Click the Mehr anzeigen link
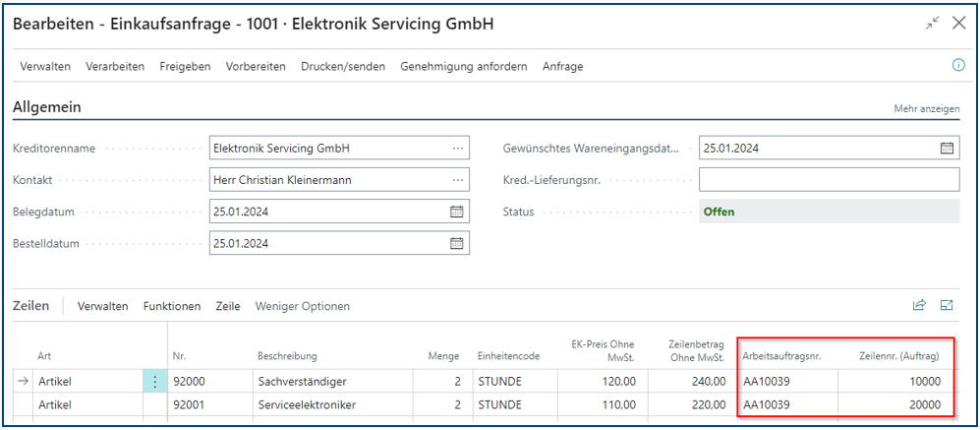This screenshot has width=980, height=430. tap(927, 109)
